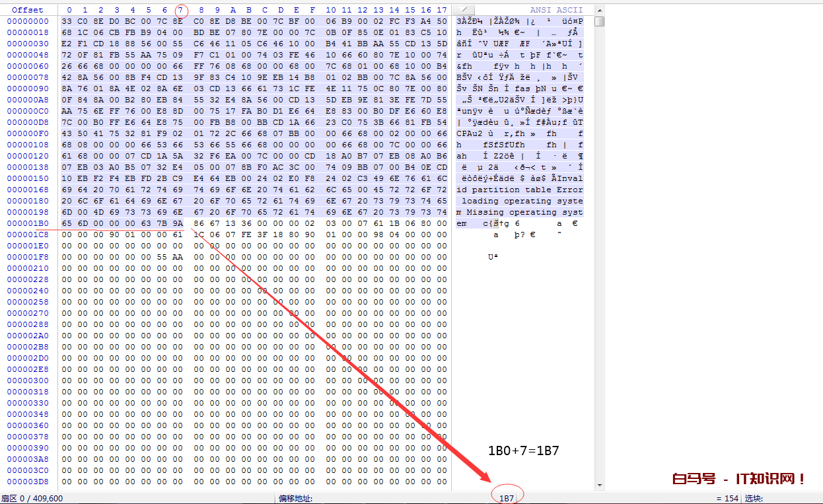Click the Offset column header
Screen dimensions: 823x504
click(28, 10)
